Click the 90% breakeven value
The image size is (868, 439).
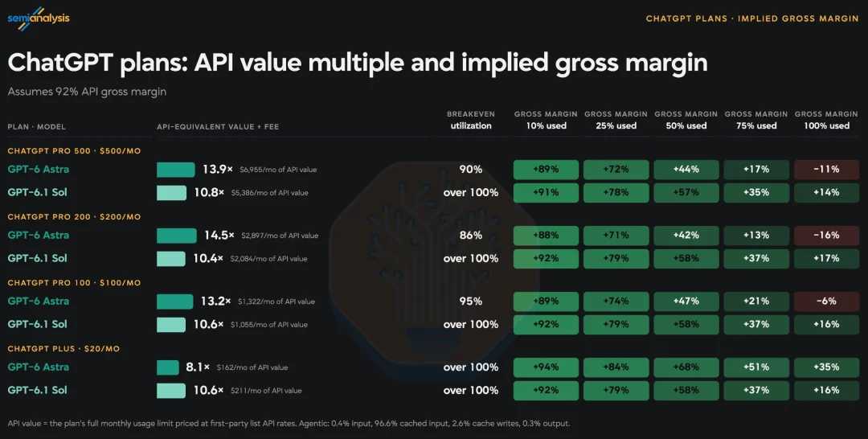[470, 170]
